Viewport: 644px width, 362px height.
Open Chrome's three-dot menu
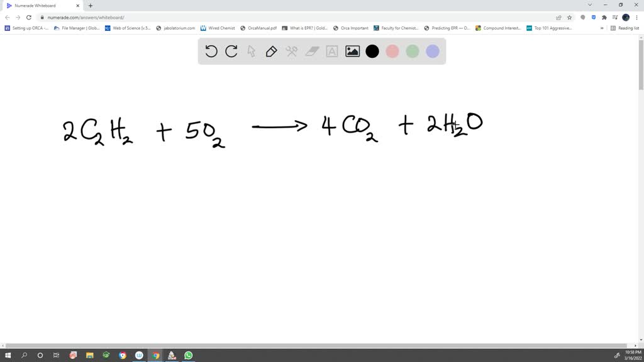coord(636,18)
